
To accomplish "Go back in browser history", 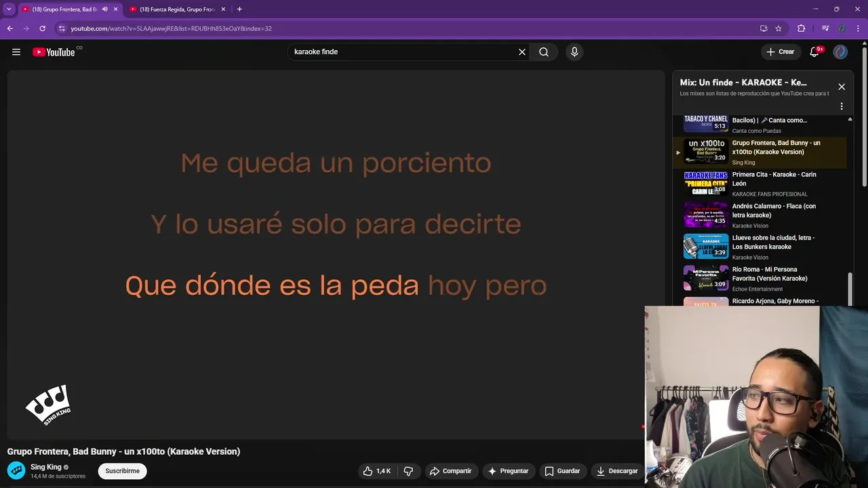I will coord(10,28).
